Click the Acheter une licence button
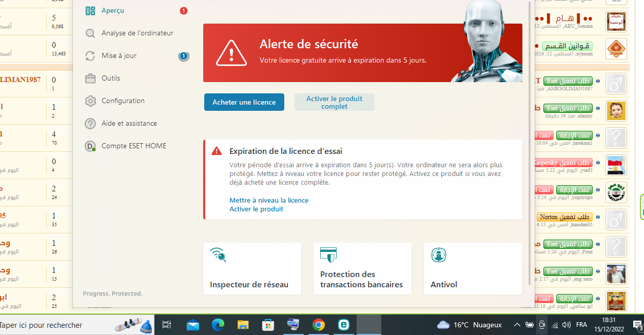Screen dimensions: 644x335 pyautogui.click(x=244, y=102)
